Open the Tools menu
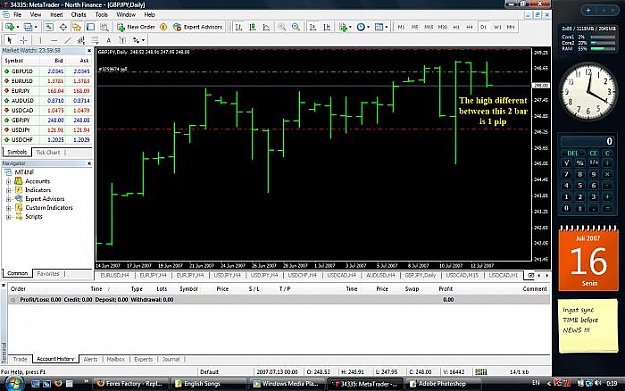This screenshot has width=625, height=391. coord(101,14)
